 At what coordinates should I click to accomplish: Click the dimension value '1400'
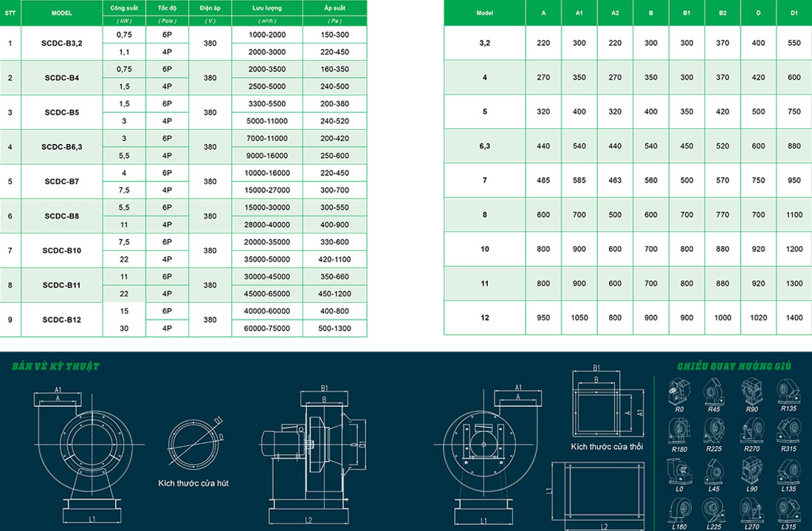pos(794,318)
